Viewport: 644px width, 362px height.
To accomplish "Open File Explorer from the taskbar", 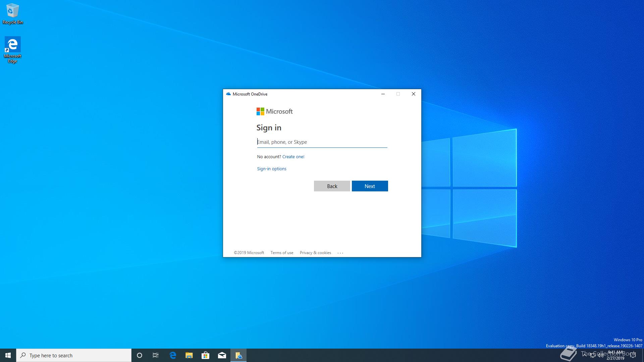I will tap(189, 355).
